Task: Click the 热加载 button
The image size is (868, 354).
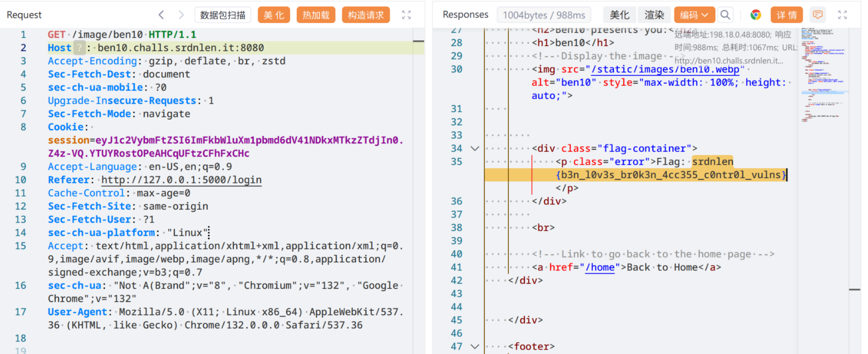Action: pyautogui.click(x=316, y=15)
